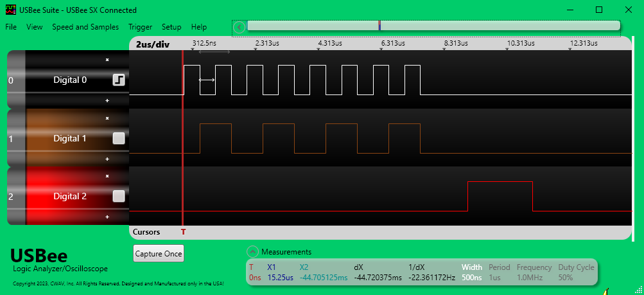The image size is (644, 295).
Task: Toggle the trigger box for Digital 2
Action: point(119,197)
